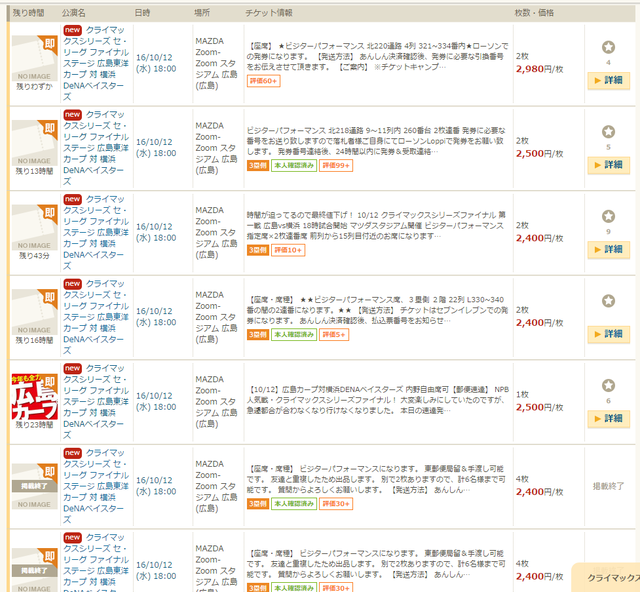The height and width of the screenshot is (592, 640).
Task: Add the 残り16時間 listing to favorites
Action: [608, 301]
